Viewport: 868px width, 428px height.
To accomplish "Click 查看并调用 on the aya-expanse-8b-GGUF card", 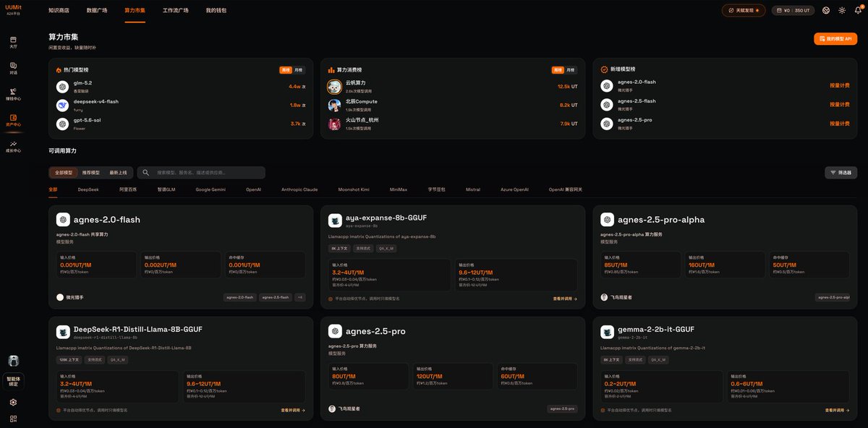I will [x=565, y=298].
